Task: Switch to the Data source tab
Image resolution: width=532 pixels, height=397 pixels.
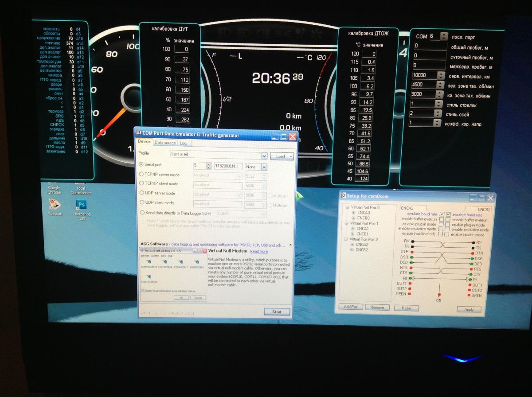Action: (165, 143)
